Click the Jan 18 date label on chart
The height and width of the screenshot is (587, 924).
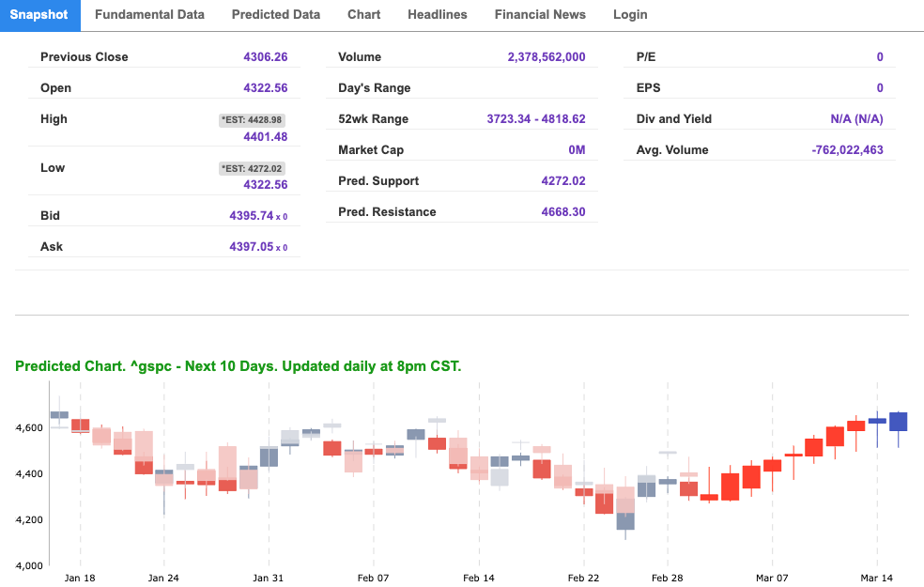click(x=80, y=579)
